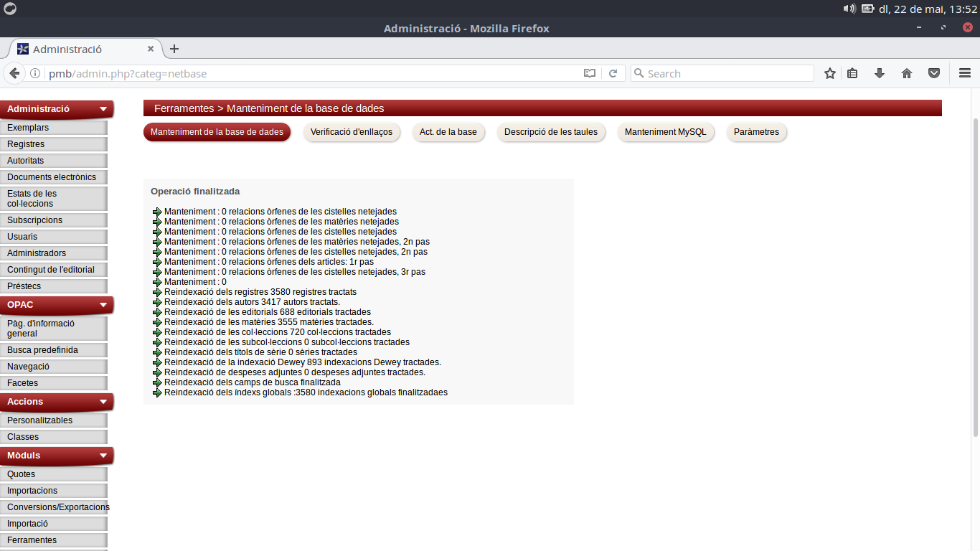
Task: Reload the page with the refresh icon
Action: [613, 73]
